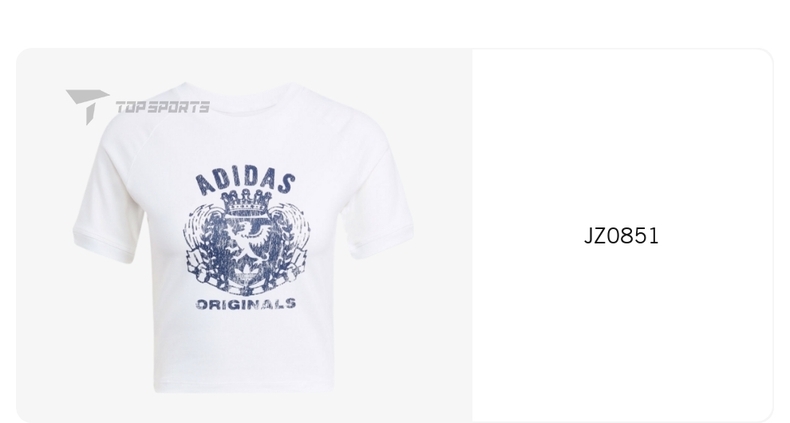The height and width of the screenshot is (423, 790).
Task: Click the right laurel wreath of the crest
Action: coord(290,239)
